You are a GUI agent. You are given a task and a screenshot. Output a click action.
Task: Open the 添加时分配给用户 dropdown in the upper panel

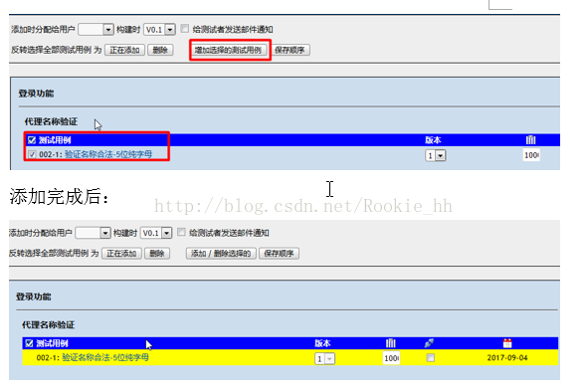point(96,29)
